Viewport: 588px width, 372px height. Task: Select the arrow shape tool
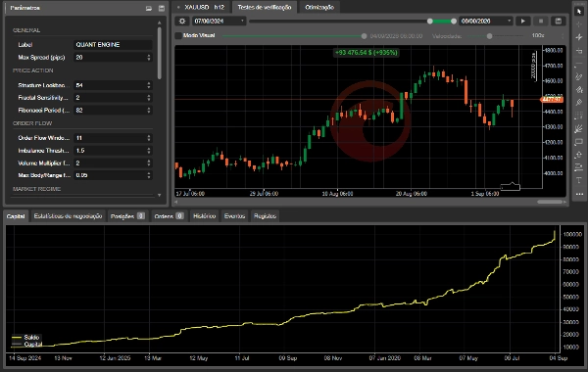tap(579, 155)
